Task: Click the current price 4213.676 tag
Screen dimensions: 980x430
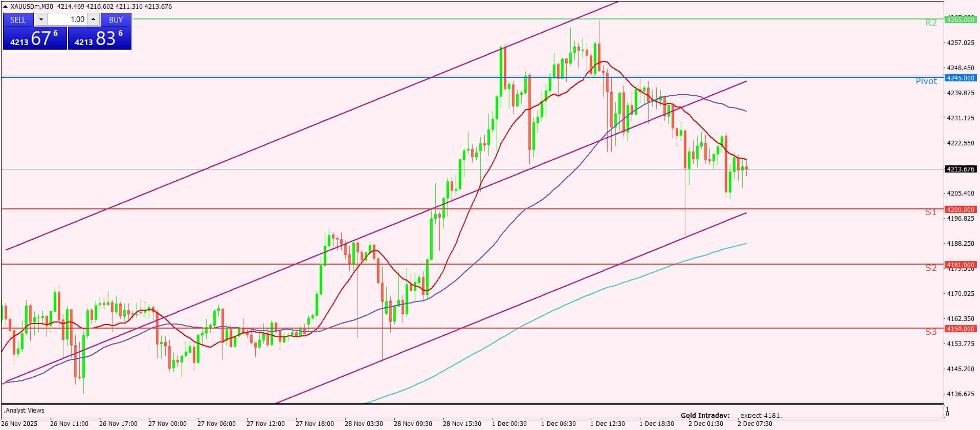Action: pos(961,169)
